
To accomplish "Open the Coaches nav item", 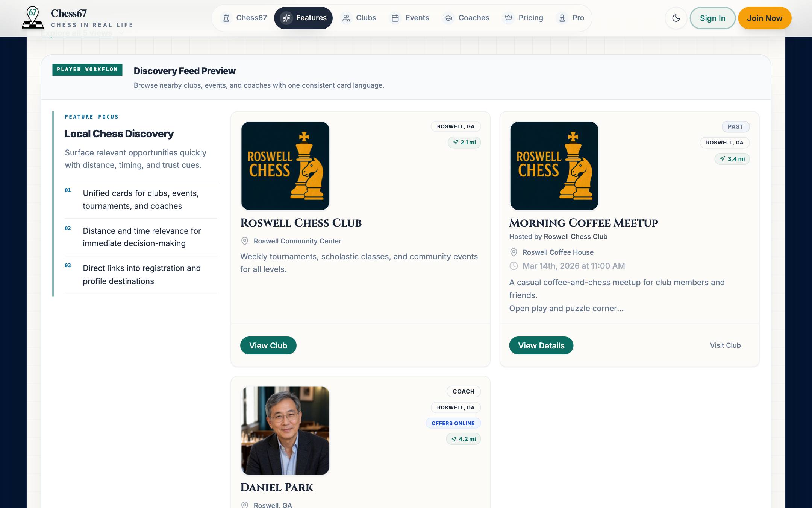I will click(x=466, y=18).
